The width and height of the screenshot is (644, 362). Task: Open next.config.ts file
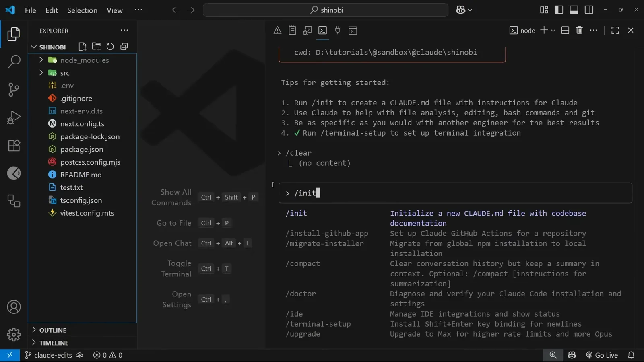[82, 124]
